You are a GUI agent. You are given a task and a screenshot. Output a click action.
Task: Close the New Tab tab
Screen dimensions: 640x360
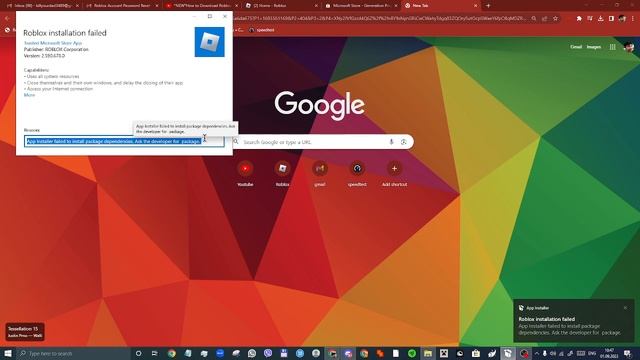475,6
